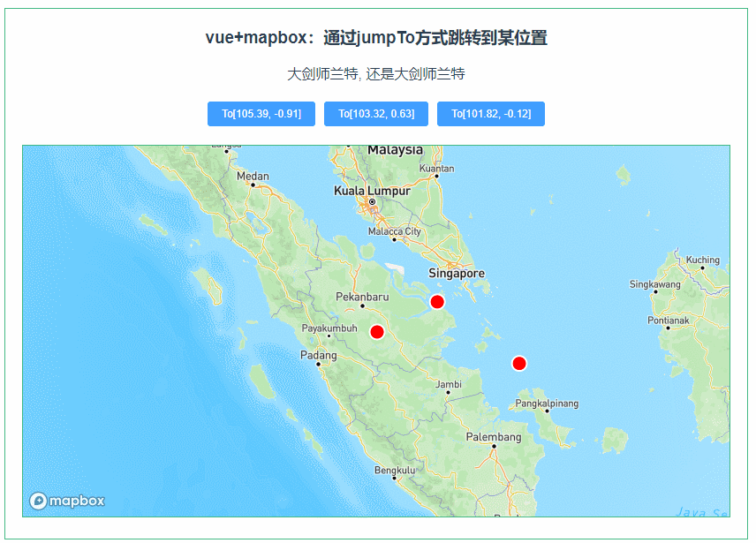Click the Palembang city label
Viewport: 756px width, 543px height.
click(x=494, y=437)
